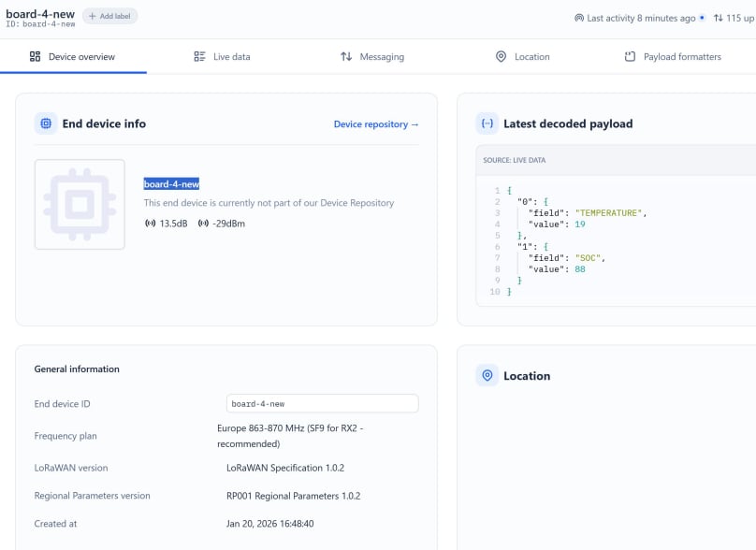The height and width of the screenshot is (550, 756).
Task: Click the up/down traffic arrows icon
Action: pyautogui.click(x=718, y=18)
